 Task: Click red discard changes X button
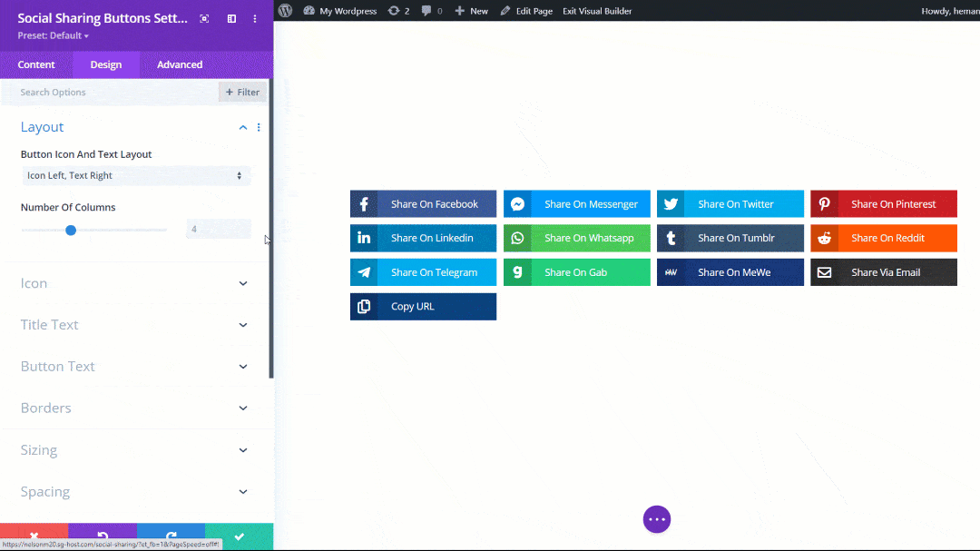34,536
